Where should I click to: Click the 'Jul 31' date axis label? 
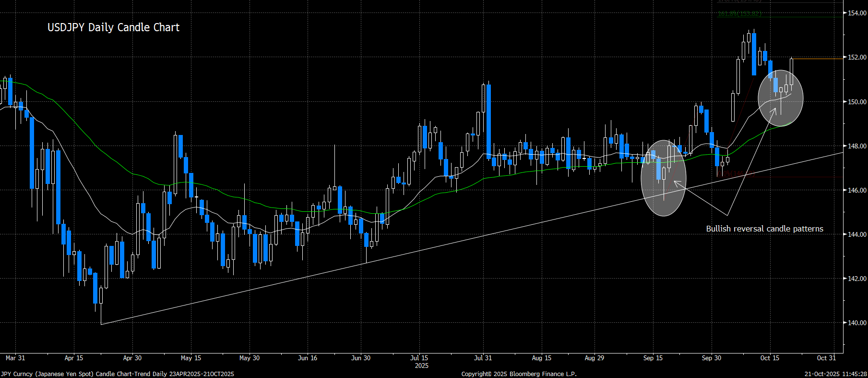483,358
